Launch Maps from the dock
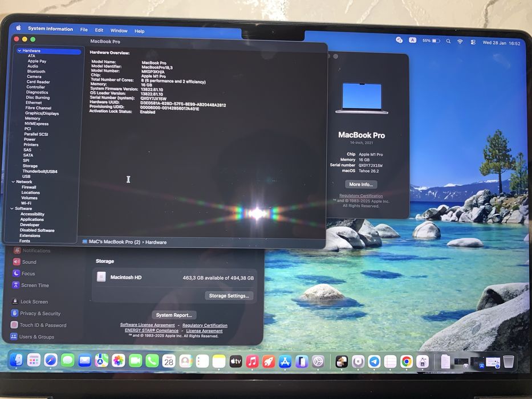The height and width of the screenshot is (399, 532). point(101,361)
